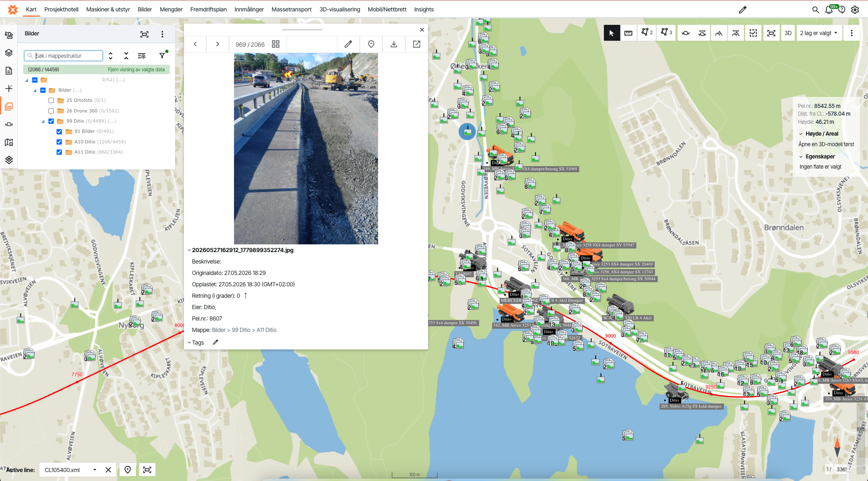Open photo in new window icon
Screen dimensions: 868x481
(416, 44)
